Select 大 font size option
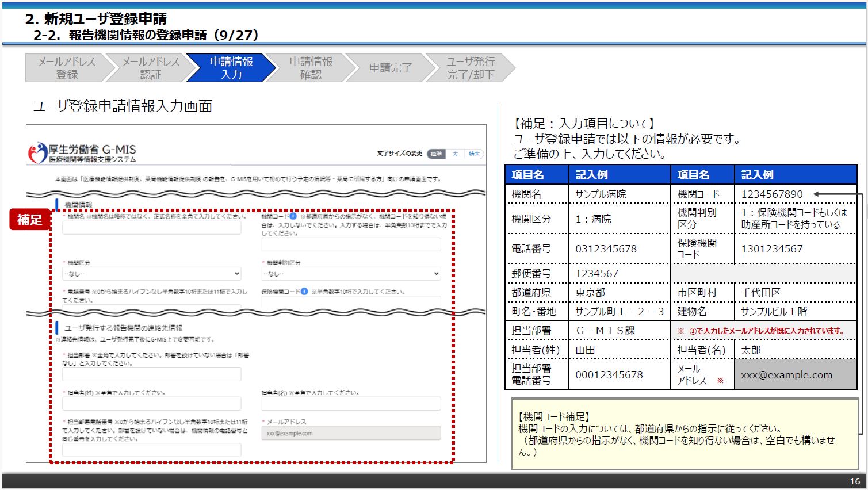The width and height of the screenshot is (868, 490). pyautogui.click(x=455, y=154)
